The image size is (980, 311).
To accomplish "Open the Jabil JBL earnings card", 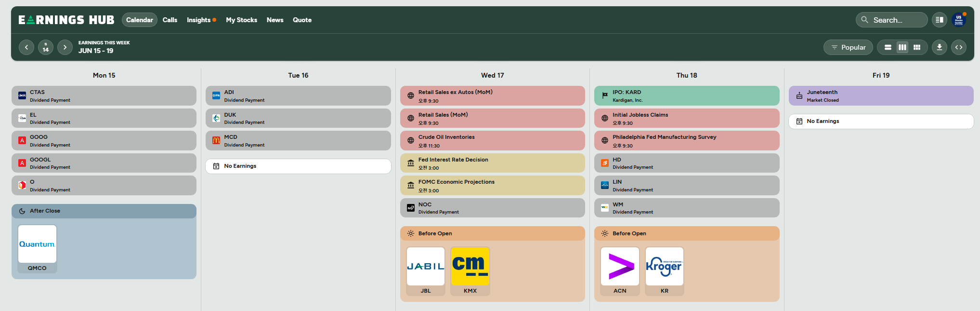I will tap(426, 271).
